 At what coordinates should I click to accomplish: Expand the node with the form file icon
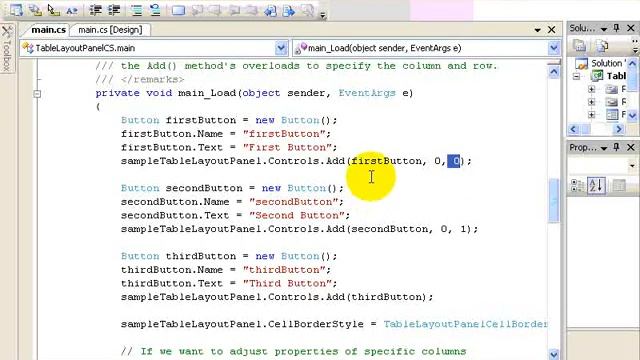pyautogui.click(x=591, y=115)
